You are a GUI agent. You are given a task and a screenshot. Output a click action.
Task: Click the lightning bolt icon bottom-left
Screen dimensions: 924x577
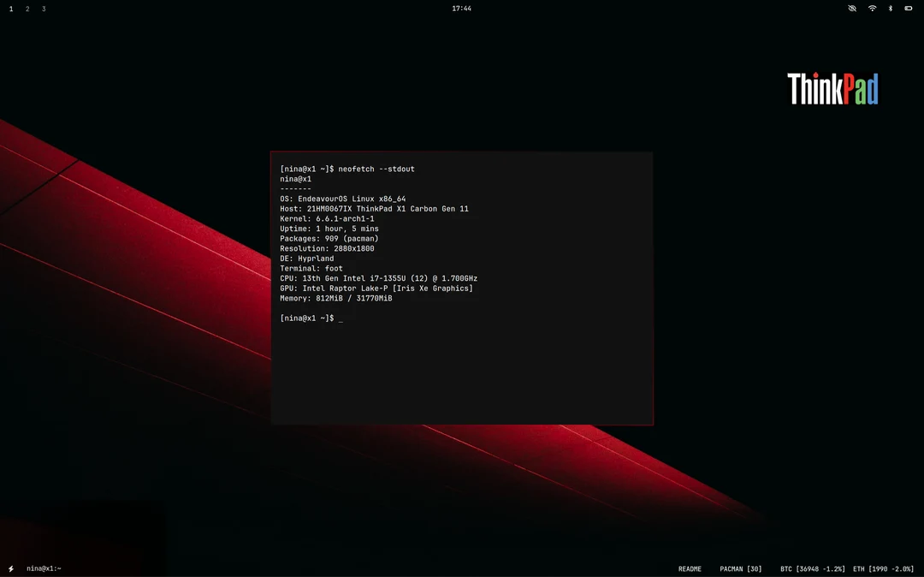[10, 568]
